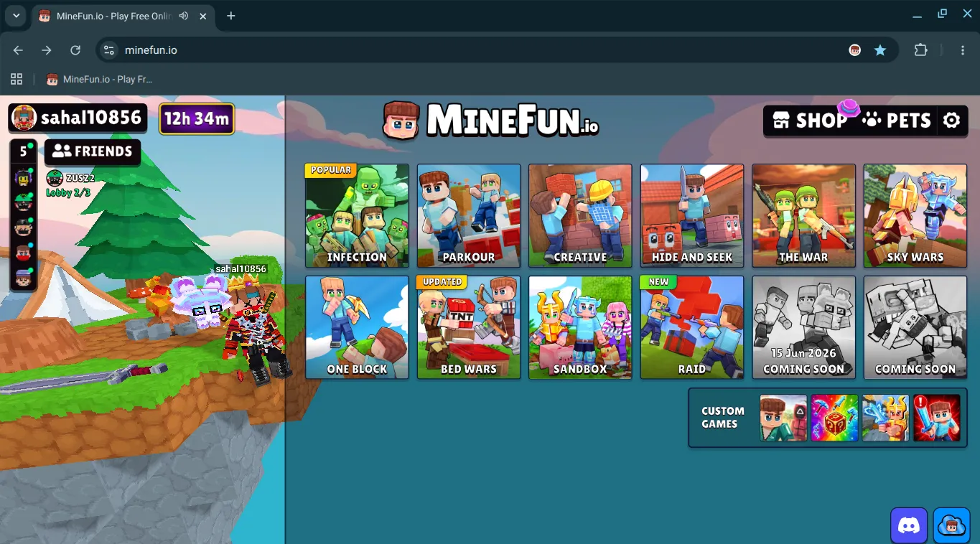This screenshot has height=544, width=980.
Task: Click the "Lobby 2/3" status text
Action: pos(68,192)
